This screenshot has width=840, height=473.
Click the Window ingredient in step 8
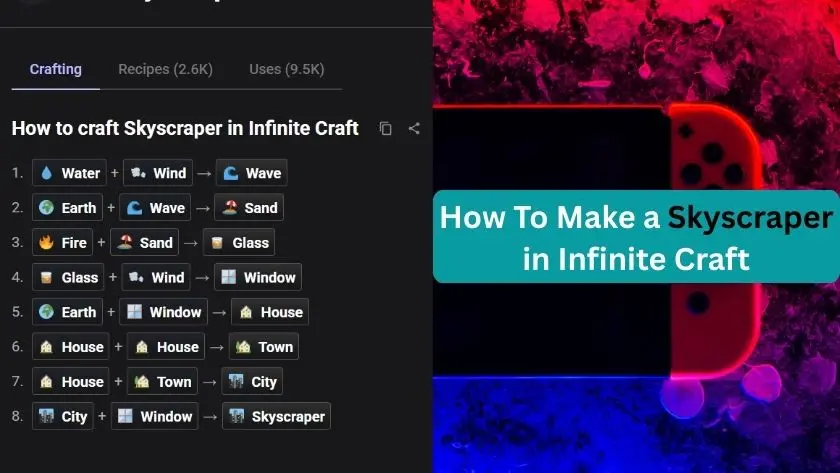coord(155,416)
